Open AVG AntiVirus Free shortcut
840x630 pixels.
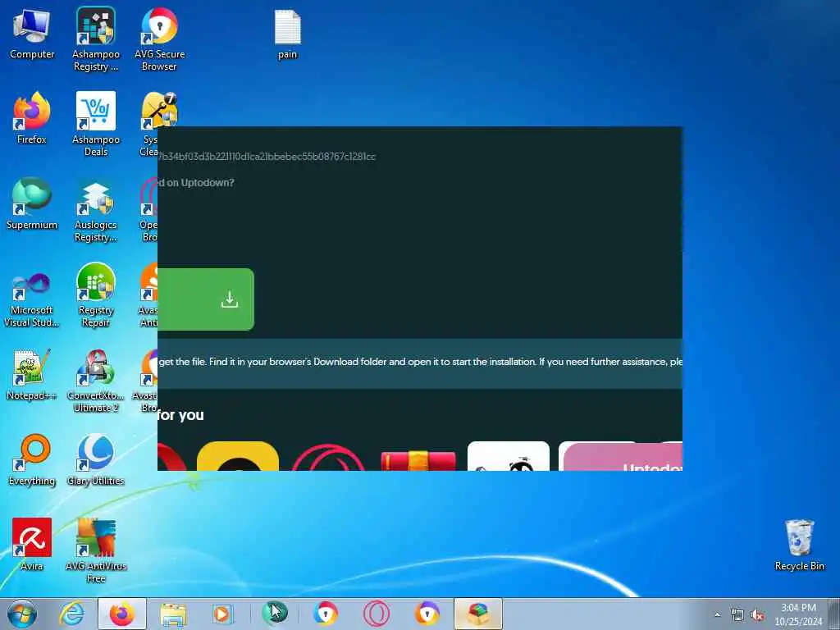(x=95, y=550)
